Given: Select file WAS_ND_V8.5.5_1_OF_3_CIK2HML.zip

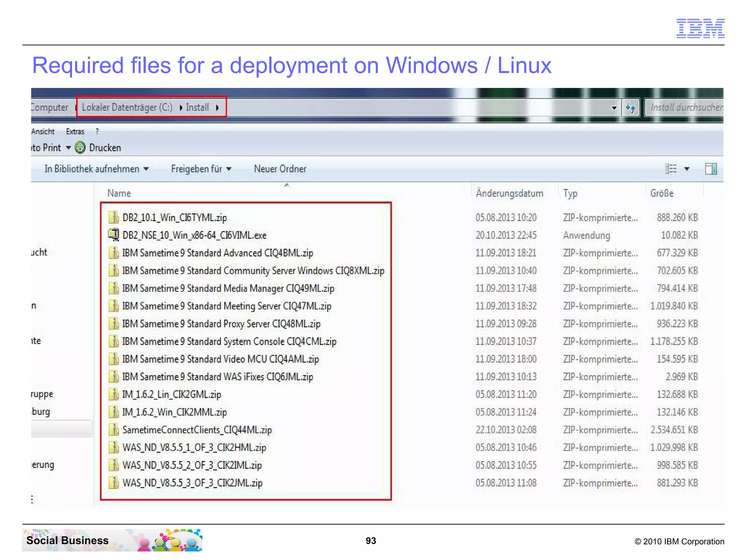Looking at the screenshot, I should point(194,447).
